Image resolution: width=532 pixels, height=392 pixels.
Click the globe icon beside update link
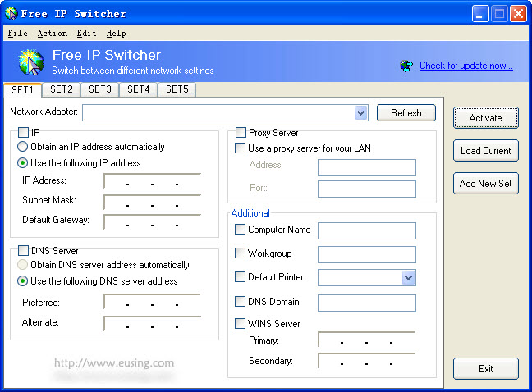tap(406, 66)
